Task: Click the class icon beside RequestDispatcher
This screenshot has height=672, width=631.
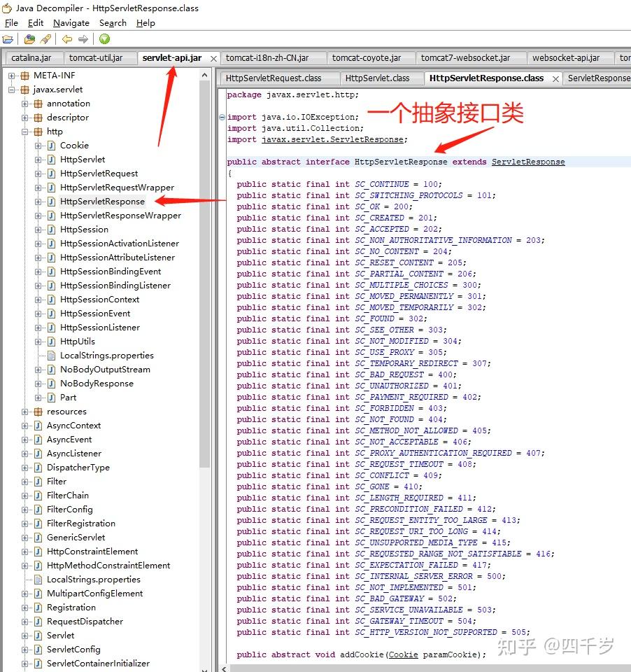Action: tap(38, 622)
